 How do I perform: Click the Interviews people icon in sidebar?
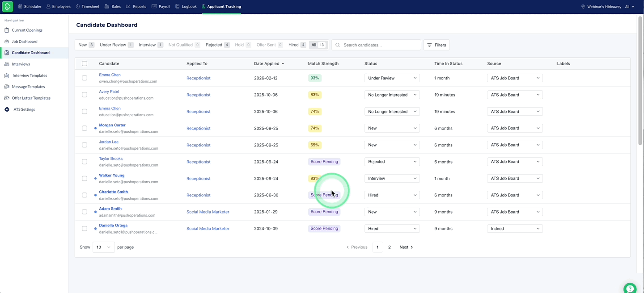point(7,64)
